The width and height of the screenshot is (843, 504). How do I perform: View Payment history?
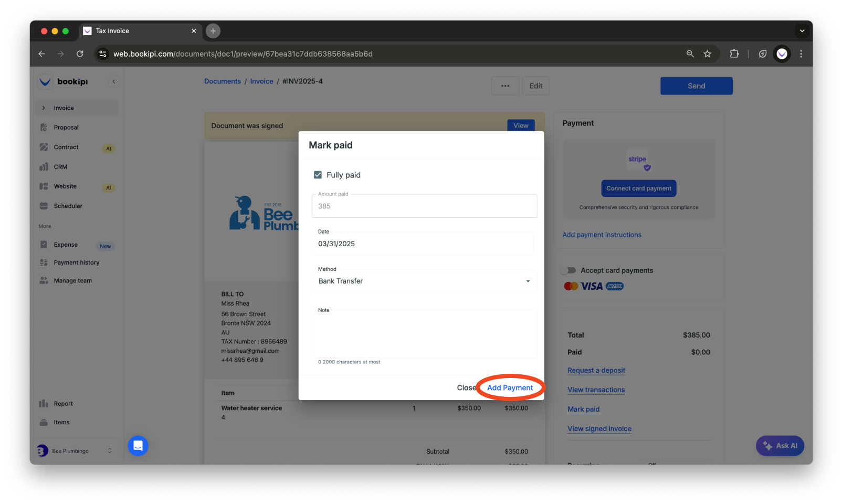click(x=76, y=262)
